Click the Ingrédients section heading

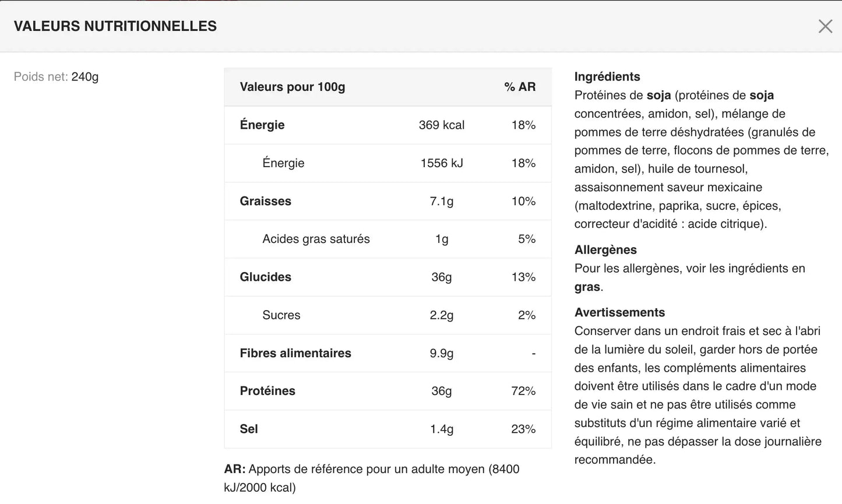coord(607,77)
